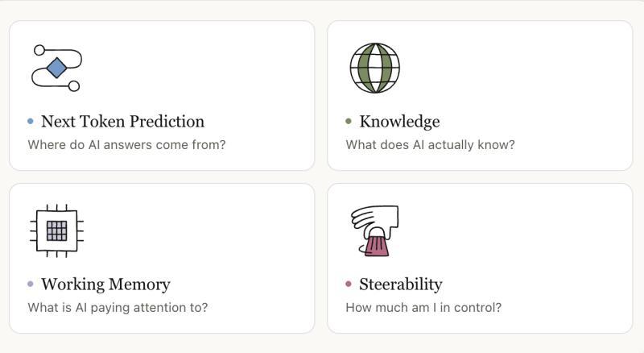Click the lavender dot beside Working Memory
The width and height of the screenshot is (644, 353).
31,284
